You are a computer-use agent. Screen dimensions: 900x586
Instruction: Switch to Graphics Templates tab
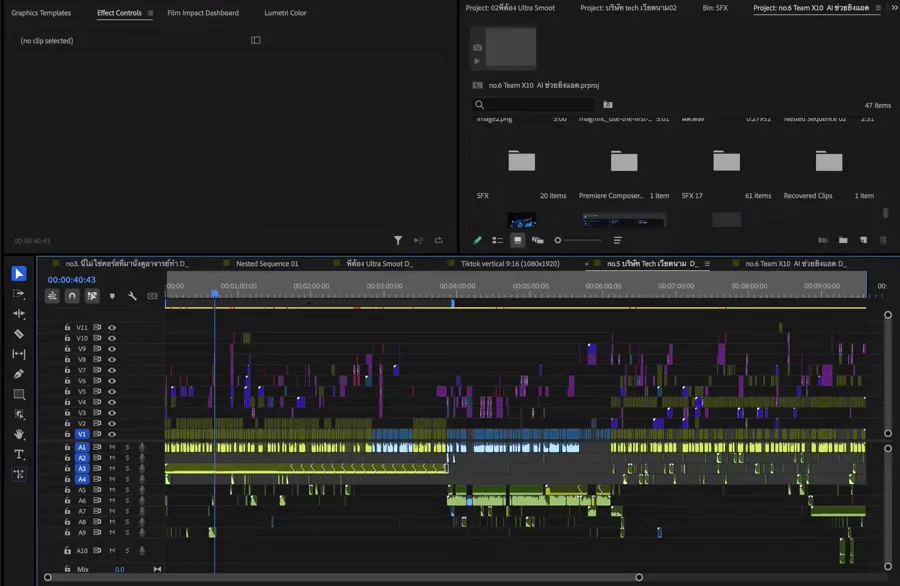41,13
